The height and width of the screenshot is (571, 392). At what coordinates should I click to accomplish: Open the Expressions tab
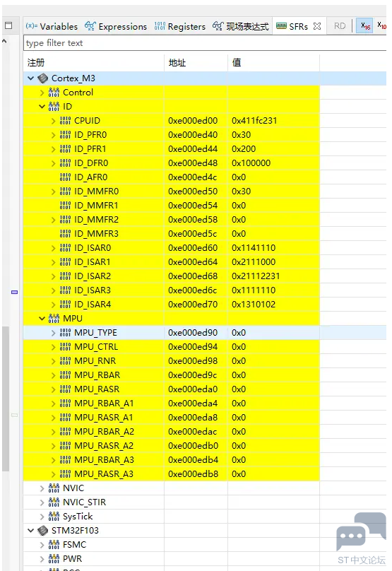pyautogui.click(x=116, y=26)
